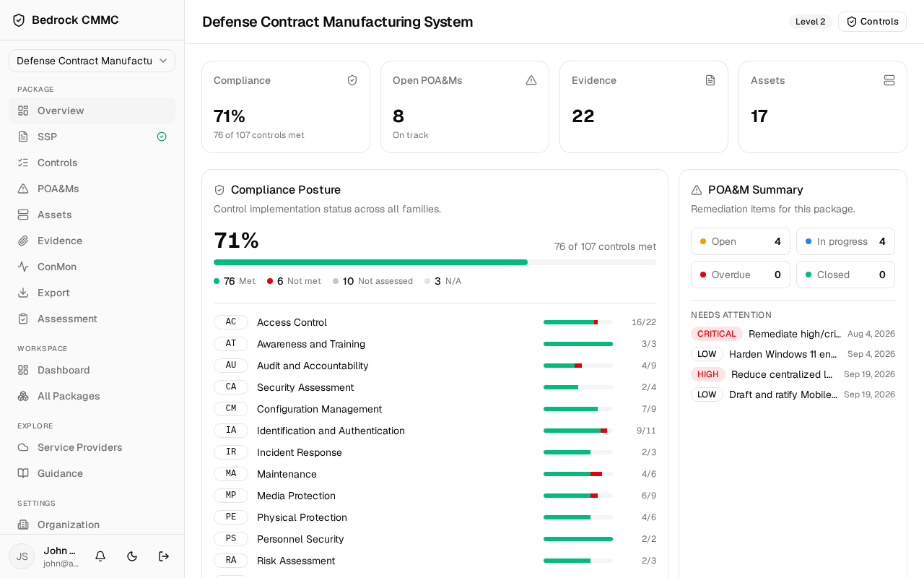Open the Draft and ratify Mobile item
The width and height of the screenshot is (924, 578).
(793, 394)
